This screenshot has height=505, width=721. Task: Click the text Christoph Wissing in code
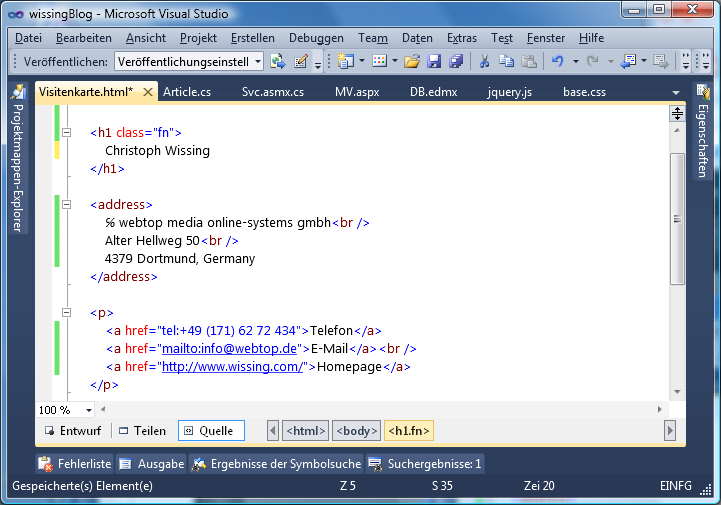157,150
